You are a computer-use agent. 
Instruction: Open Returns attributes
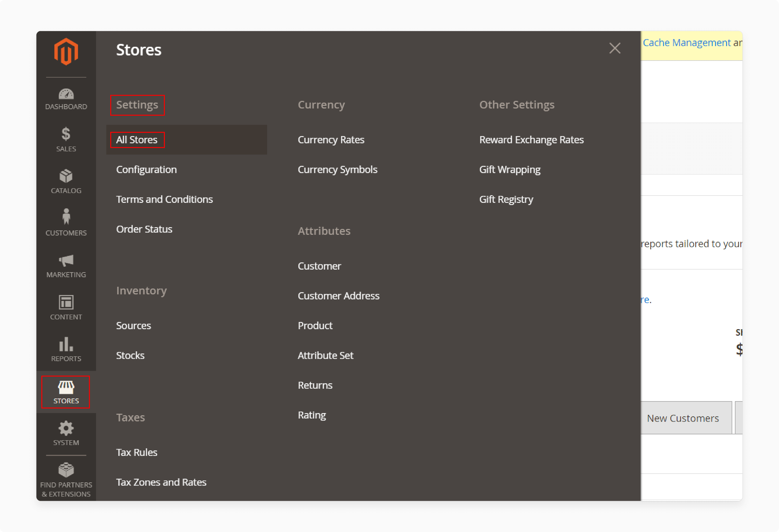pos(315,385)
